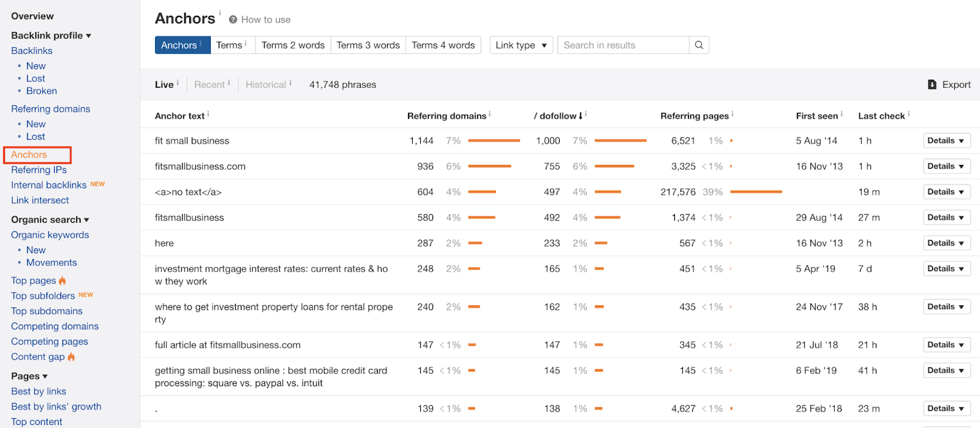This screenshot has height=428, width=980.
Task: Click the 1,144 referring domains value
Action: [421, 140]
